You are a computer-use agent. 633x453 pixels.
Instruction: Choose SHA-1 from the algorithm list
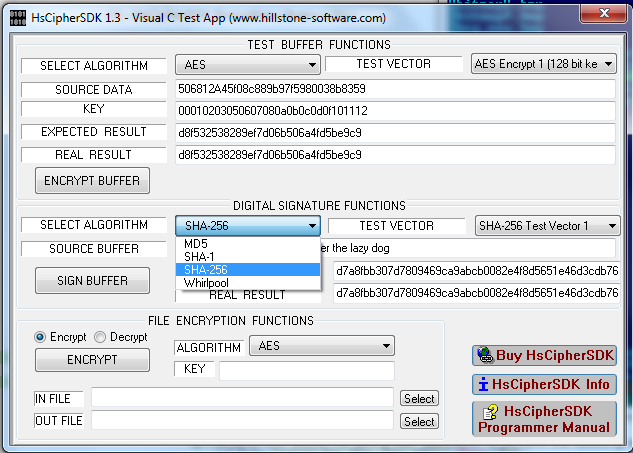coord(248,257)
